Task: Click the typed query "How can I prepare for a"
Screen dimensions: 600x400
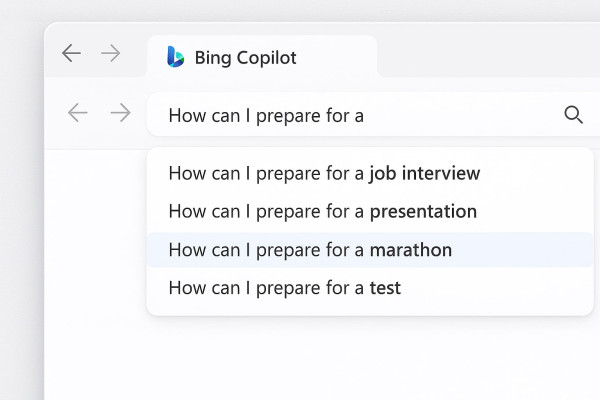Action: (x=266, y=115)
